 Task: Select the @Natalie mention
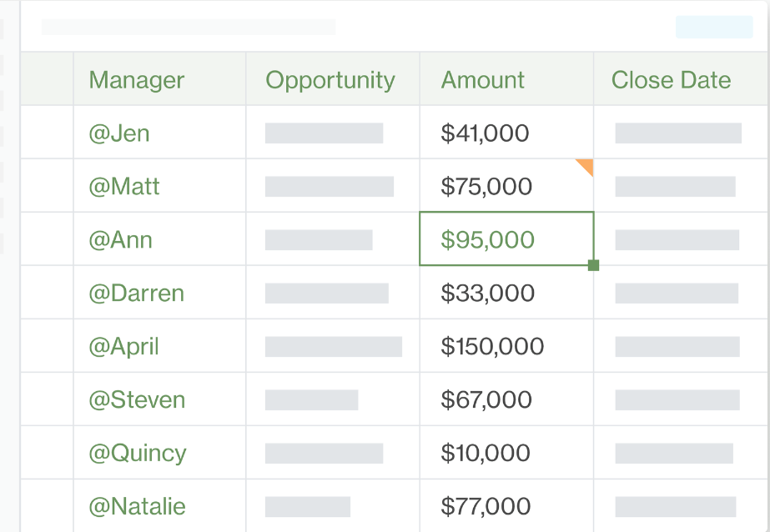coord(137,507)
